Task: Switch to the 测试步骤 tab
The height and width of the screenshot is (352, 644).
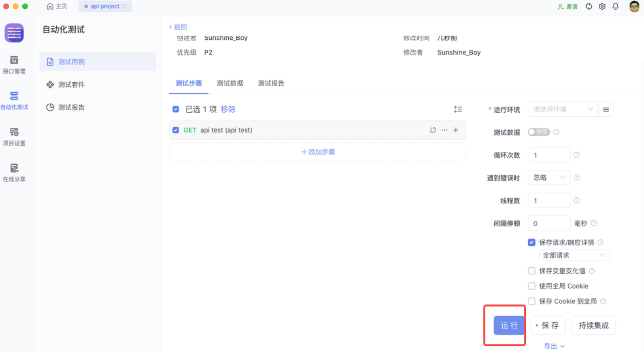Action: point(189,83)
